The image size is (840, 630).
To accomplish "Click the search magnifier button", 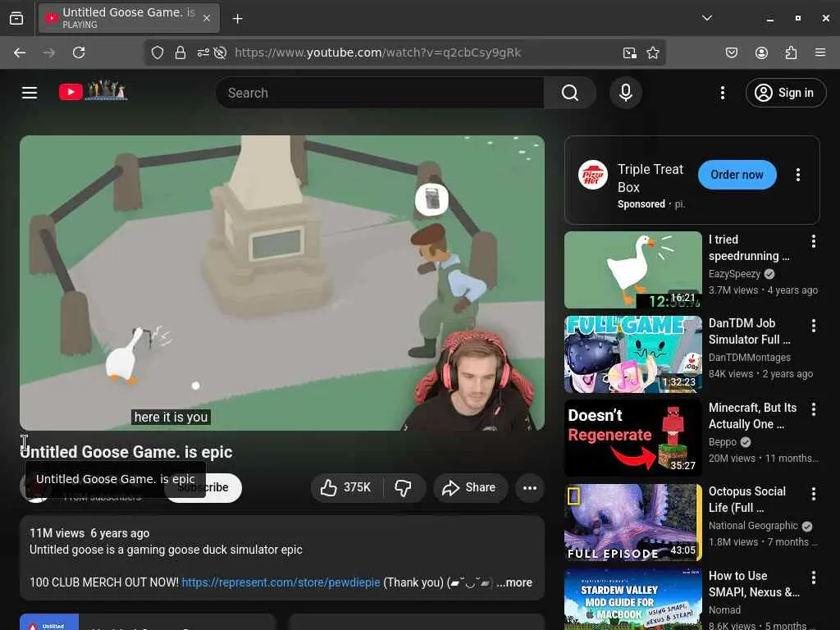I will click(x=570, y=93).
